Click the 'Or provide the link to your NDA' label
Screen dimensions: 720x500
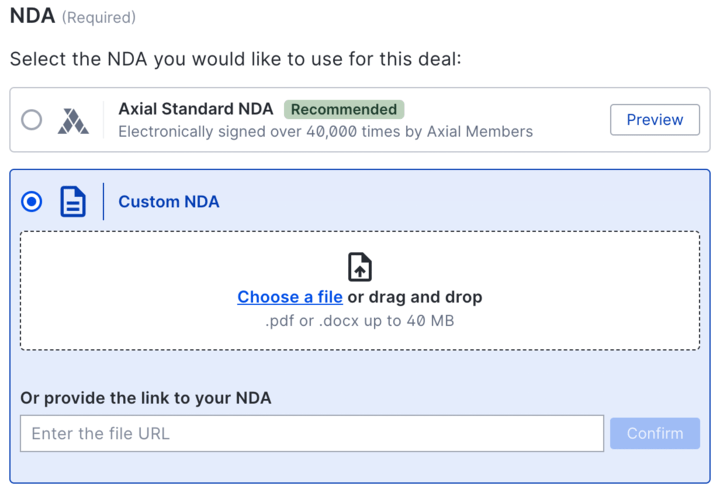(146, 398)
